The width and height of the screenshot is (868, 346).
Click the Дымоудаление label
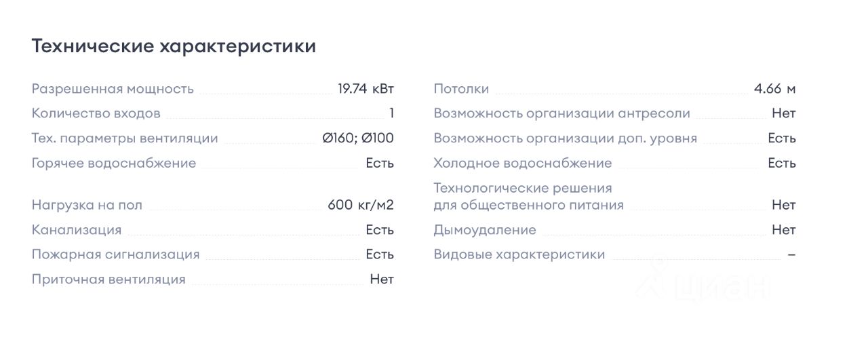tap(485, 230)
